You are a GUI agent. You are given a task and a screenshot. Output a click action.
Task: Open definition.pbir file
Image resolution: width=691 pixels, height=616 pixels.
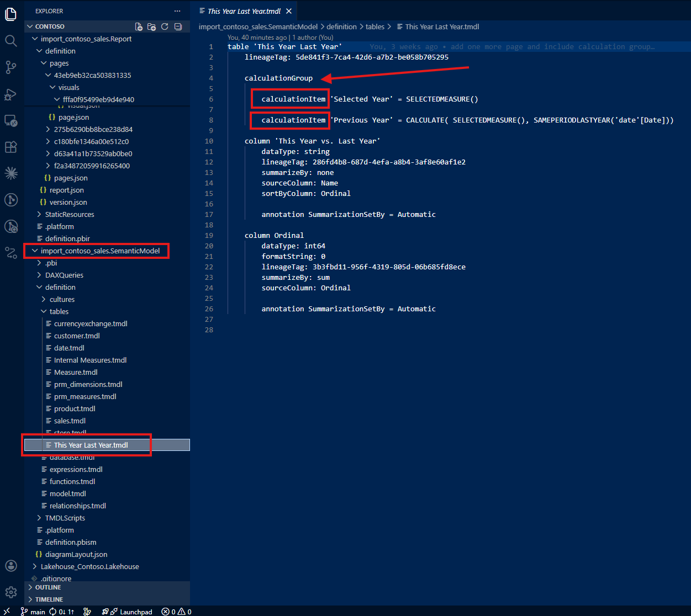click(x=67, y=238)
